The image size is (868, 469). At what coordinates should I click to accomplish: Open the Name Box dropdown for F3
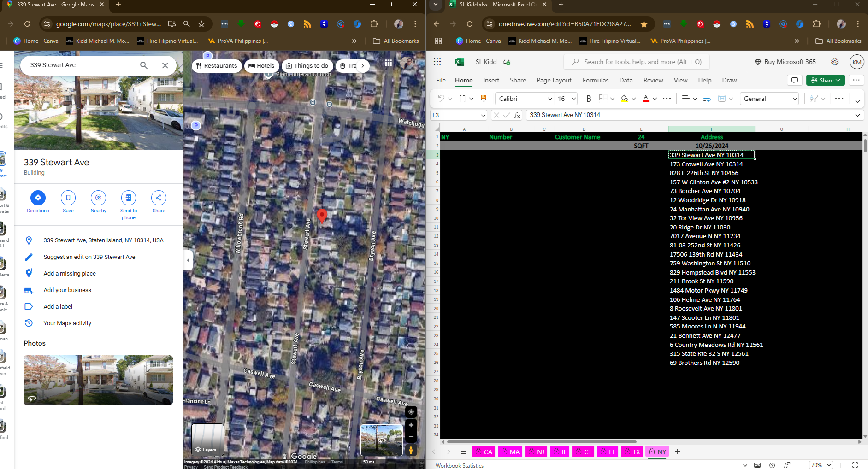coord(483,115)
